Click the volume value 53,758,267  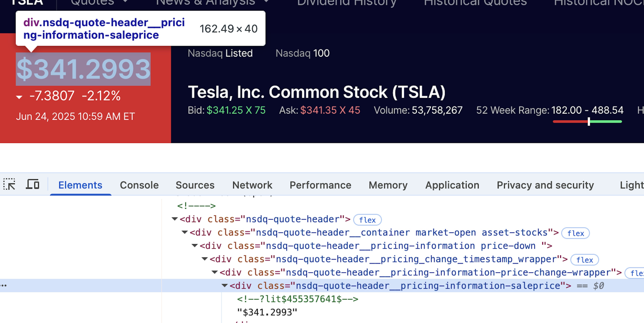(437, 110)
